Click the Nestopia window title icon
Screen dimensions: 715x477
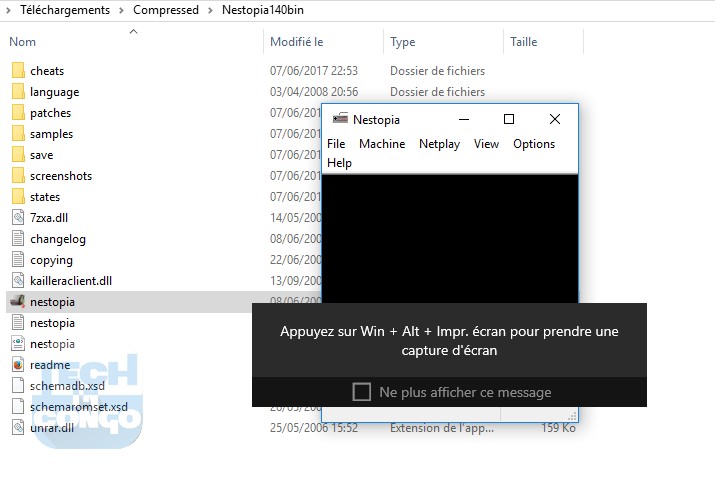tap(340, 119)
